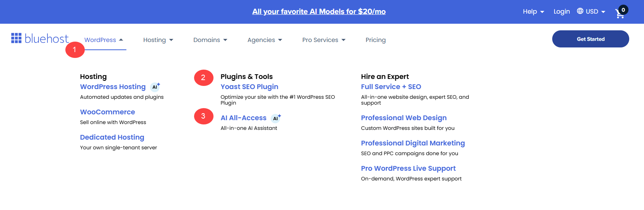The width and height of the screenshot is (644, 210).
Task: Click red annotation marker number 2
Action: (203, 78)
